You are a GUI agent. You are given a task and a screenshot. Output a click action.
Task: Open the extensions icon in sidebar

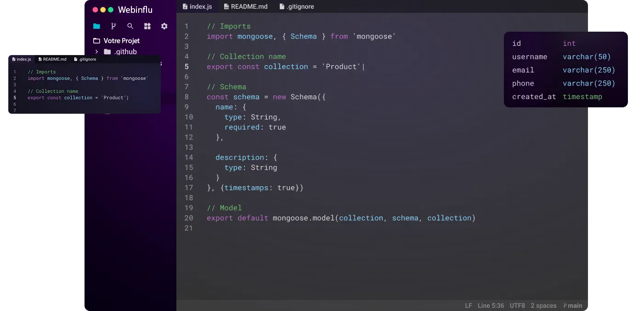pyautogui.click(x=147, y=26)
